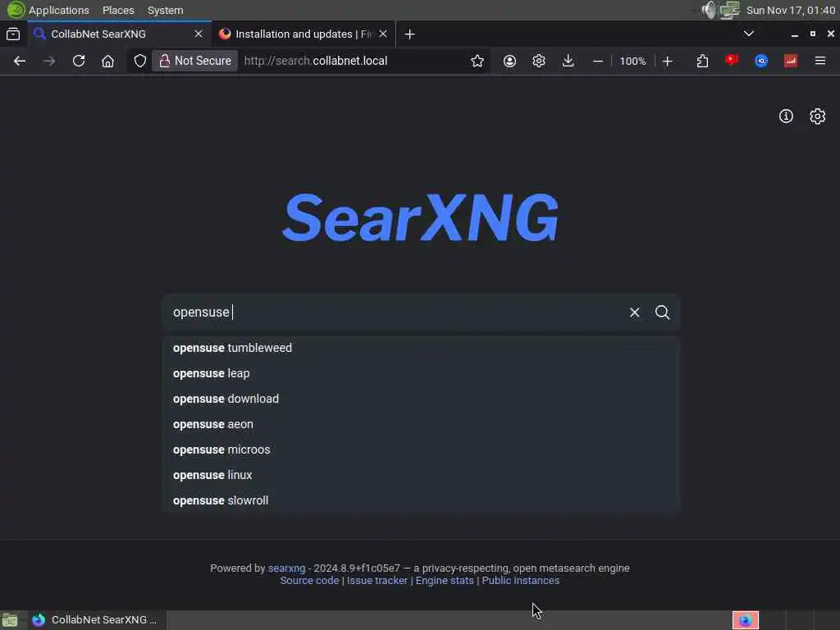Click the browser forward arrow
The image size is (840, 630).
click(49, 61)
